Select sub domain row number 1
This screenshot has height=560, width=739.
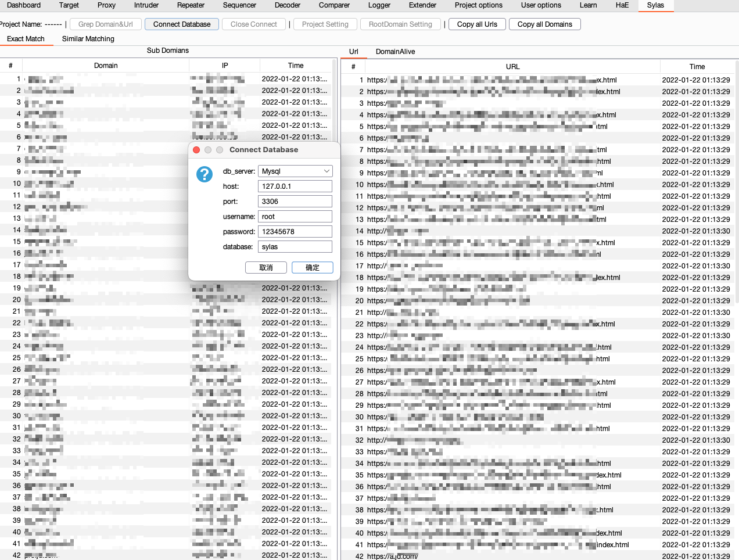(166, 79)
